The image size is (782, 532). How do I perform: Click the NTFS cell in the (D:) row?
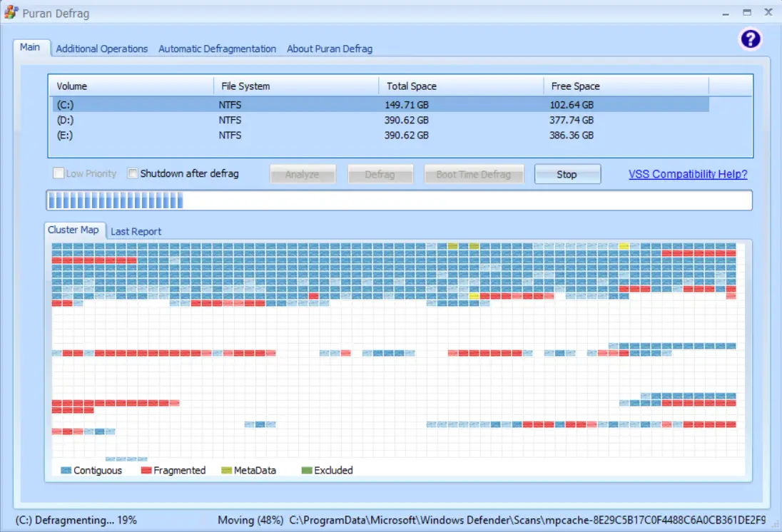(230, 120)
